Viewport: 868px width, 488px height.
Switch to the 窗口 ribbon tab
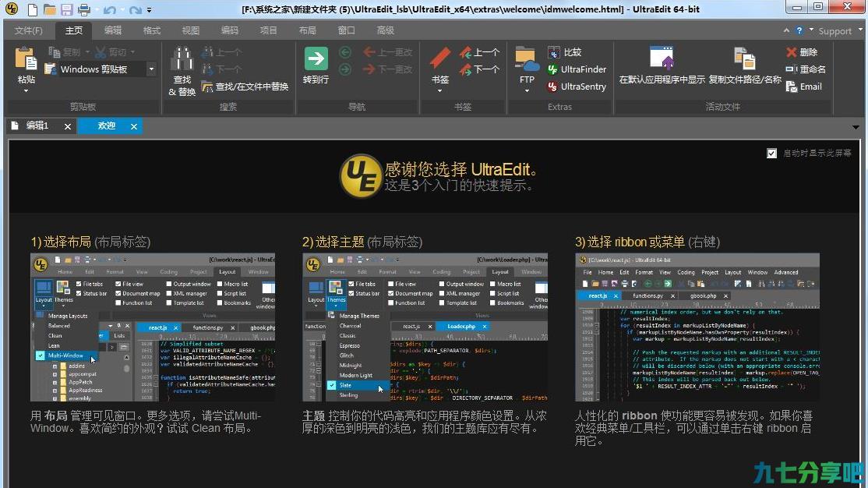(x=346, y=30)
